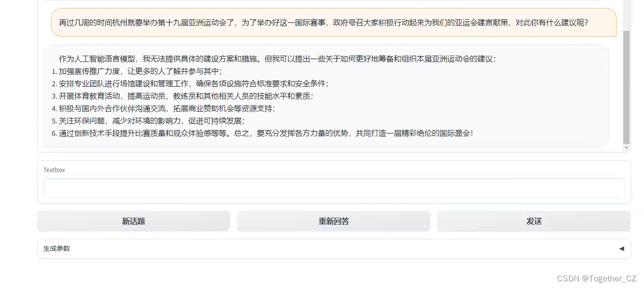Click suggestion 2 about 场馆建设和管理

point(190,84)
